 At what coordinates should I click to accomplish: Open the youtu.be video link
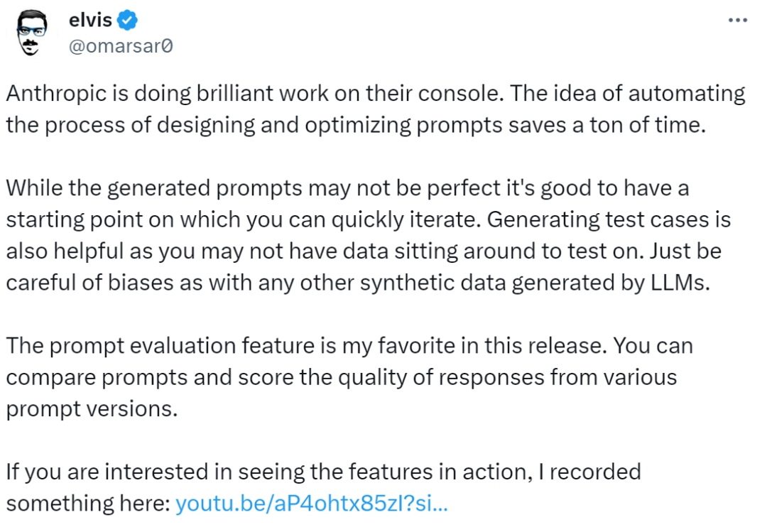tap(311, 504)
